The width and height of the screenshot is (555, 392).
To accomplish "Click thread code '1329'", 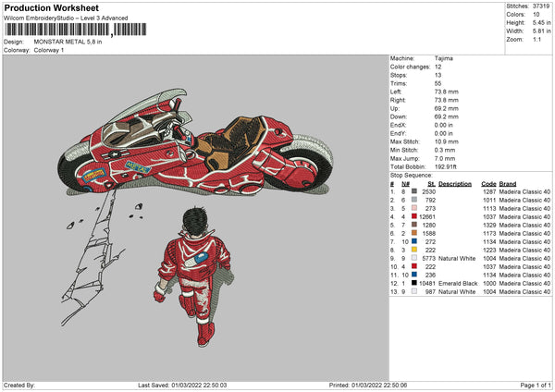I will pos(490,225).
